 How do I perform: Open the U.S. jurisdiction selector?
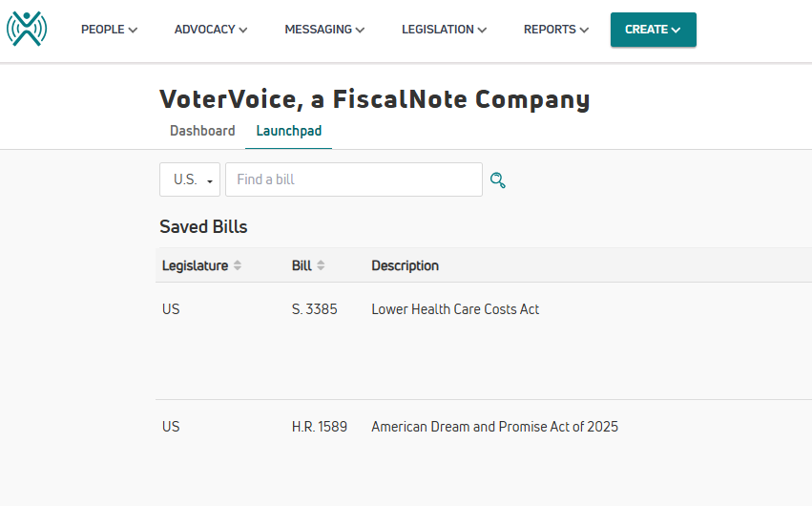[190, 179]
